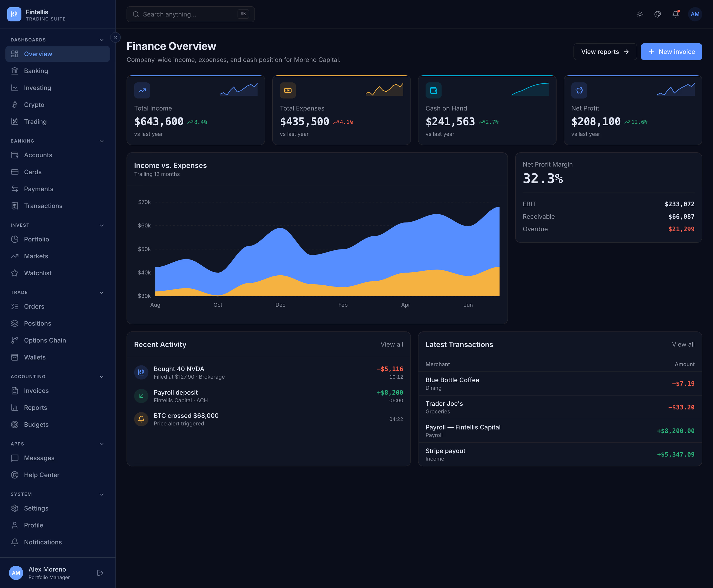713x588 pixels.
Task: Click the Help Center lifebuoy icon
Action: 14,475
